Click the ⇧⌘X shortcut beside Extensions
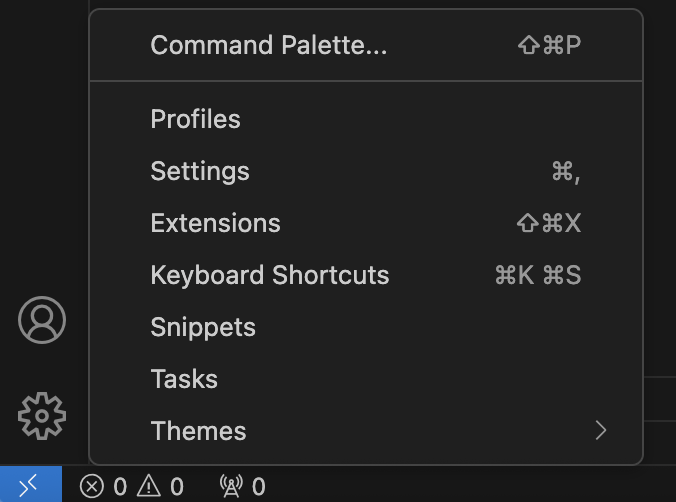Screen dimensions: 676x502 [549, 223]
